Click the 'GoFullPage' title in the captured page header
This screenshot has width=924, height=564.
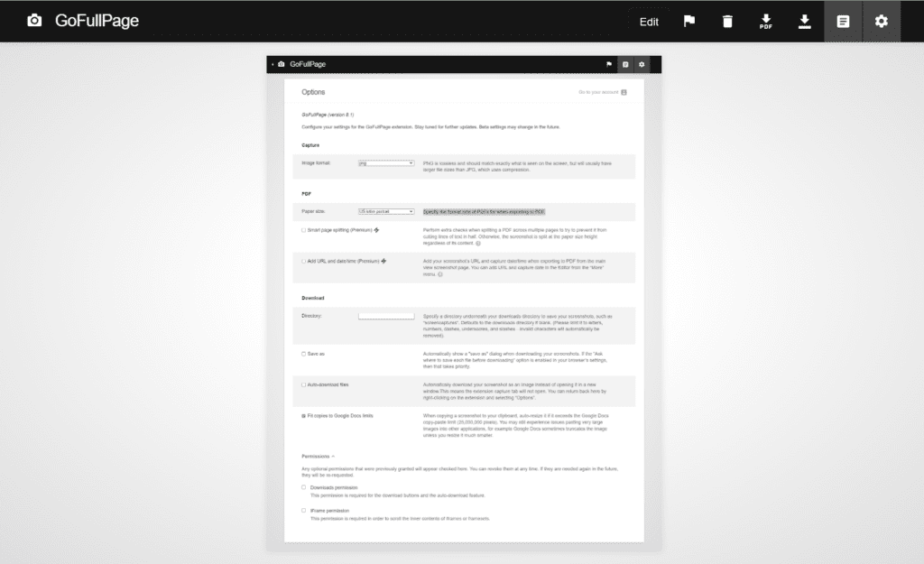308,64
